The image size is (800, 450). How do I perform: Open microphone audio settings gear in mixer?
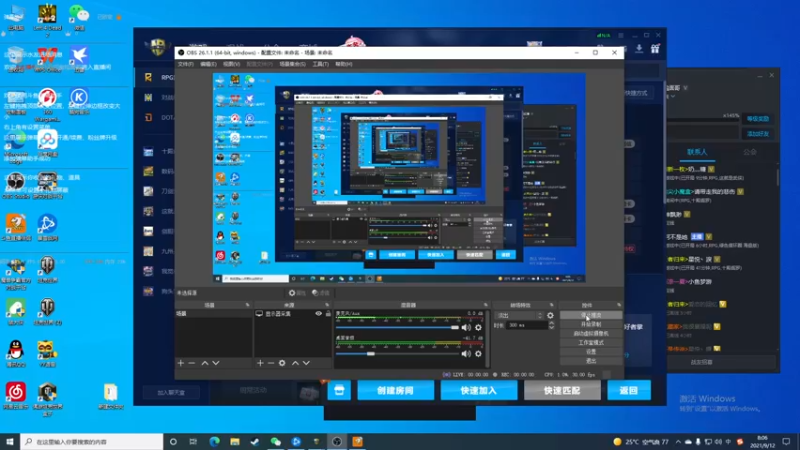(478, 328)
